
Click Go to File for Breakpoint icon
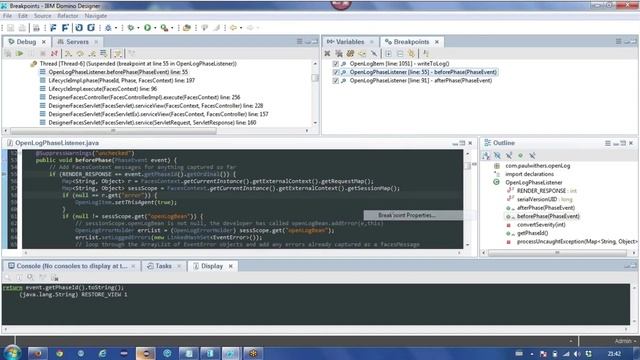pyautogui.click(x=362, y=53)
